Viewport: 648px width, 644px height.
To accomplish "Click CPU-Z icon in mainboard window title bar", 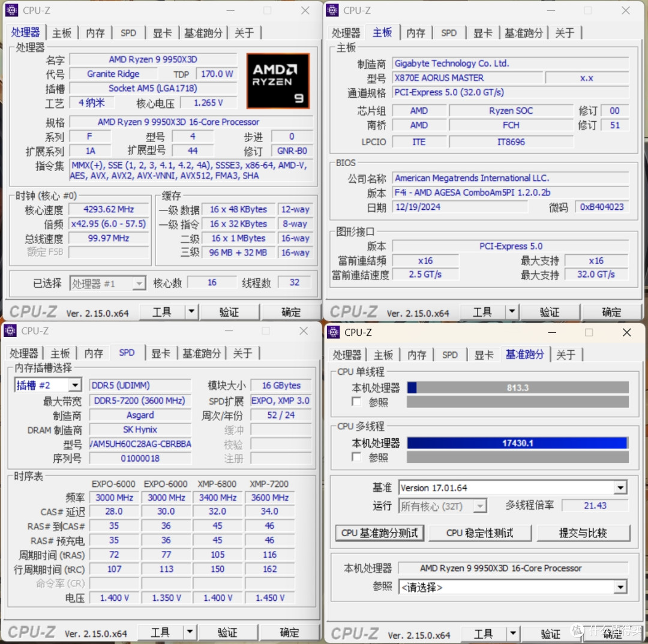I will pos(332,10).
